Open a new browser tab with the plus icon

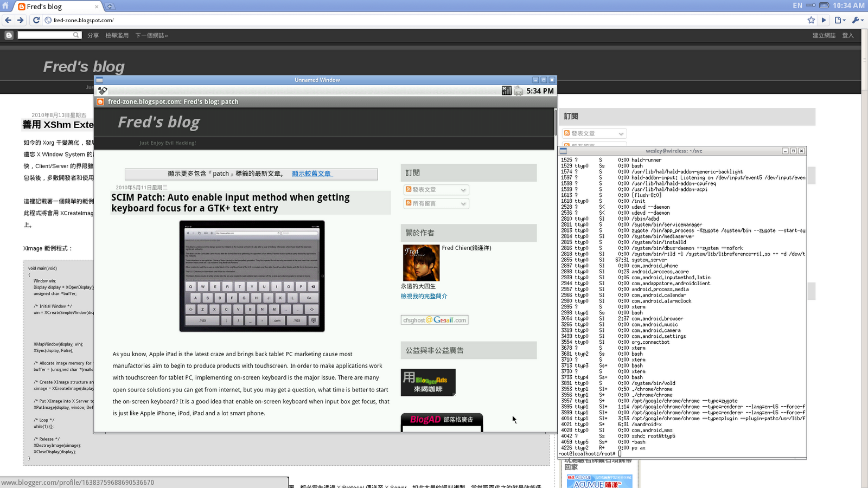pyautogui.click(x=110, y=7)
